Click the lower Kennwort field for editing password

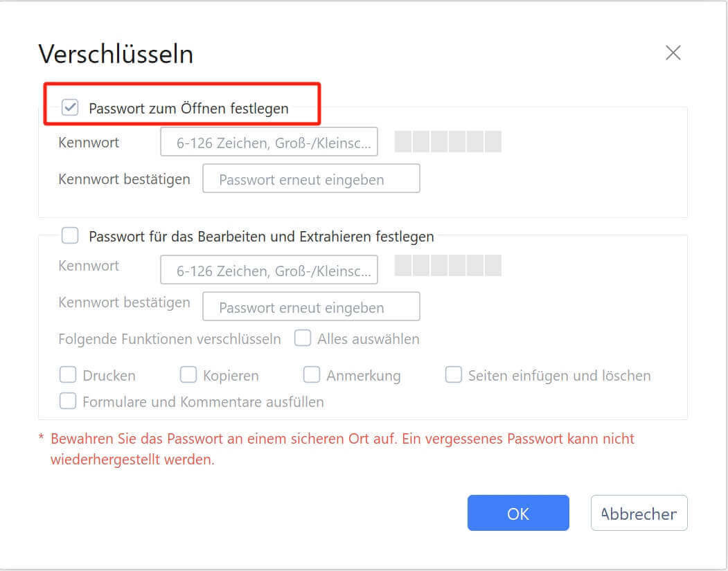[x=269, y=269]
